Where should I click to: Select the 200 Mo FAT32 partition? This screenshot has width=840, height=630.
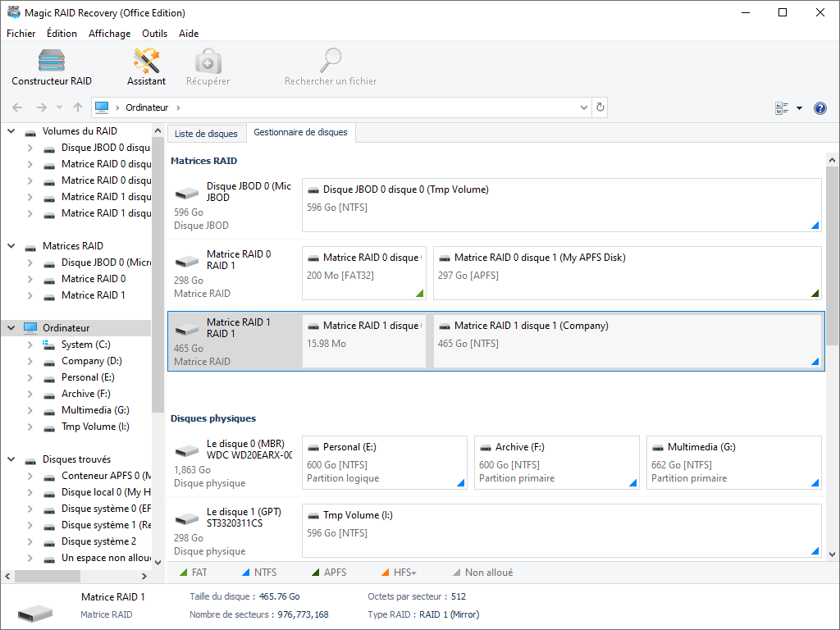click(x=363, y=272)
